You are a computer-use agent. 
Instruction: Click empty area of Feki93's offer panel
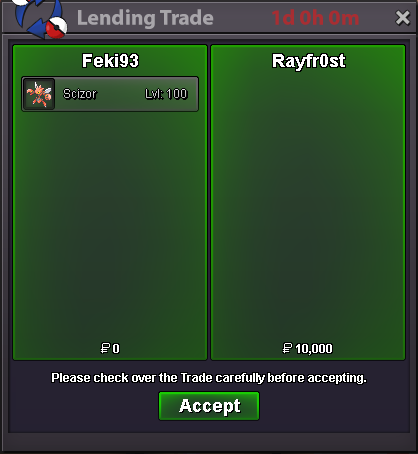coord(110,227)
